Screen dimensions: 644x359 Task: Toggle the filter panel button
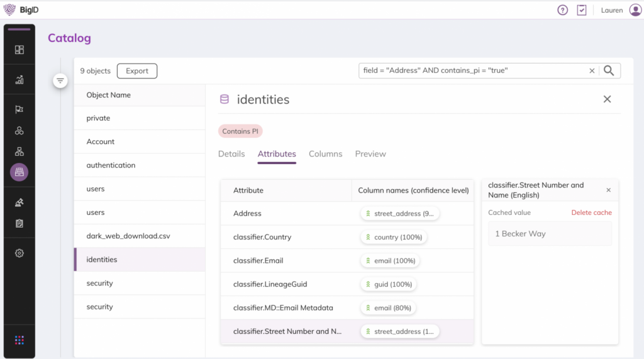tap(60, 81)
